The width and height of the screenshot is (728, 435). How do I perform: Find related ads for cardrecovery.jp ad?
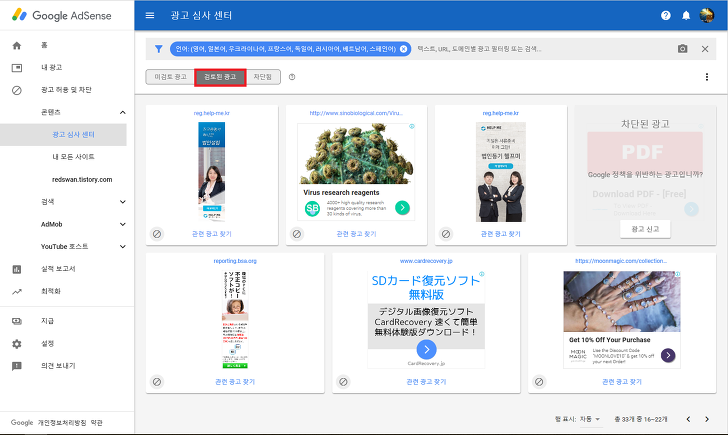coord(426,382)
